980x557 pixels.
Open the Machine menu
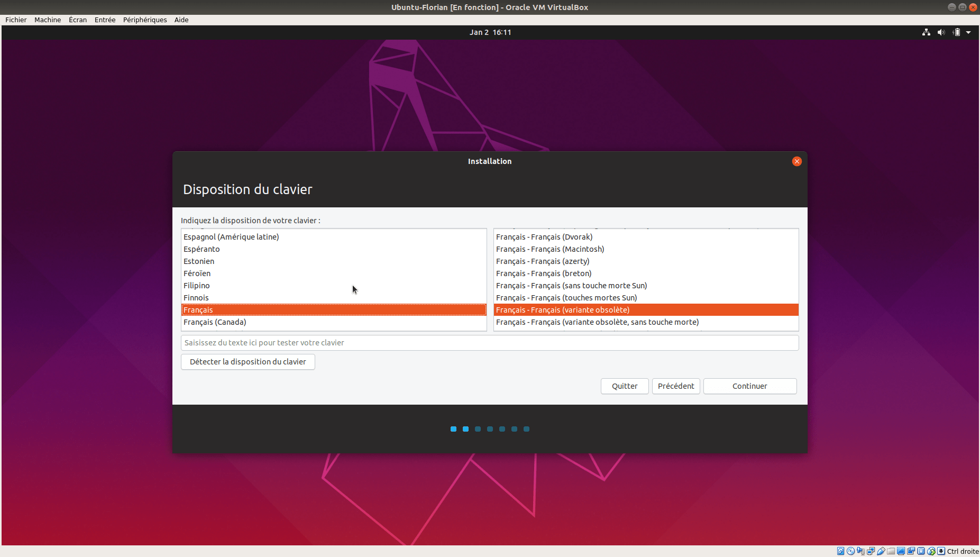tap(48, 20)
